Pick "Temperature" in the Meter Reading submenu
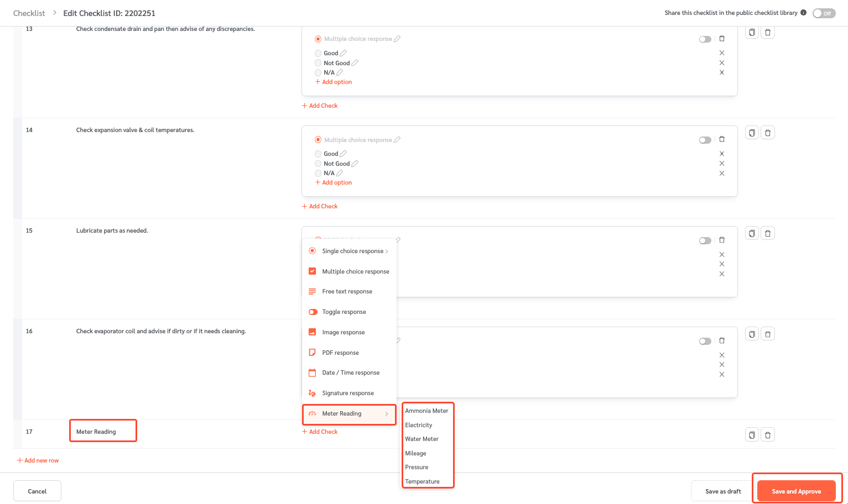The height and width of the screenshot is (504, 848). (422, 481)
